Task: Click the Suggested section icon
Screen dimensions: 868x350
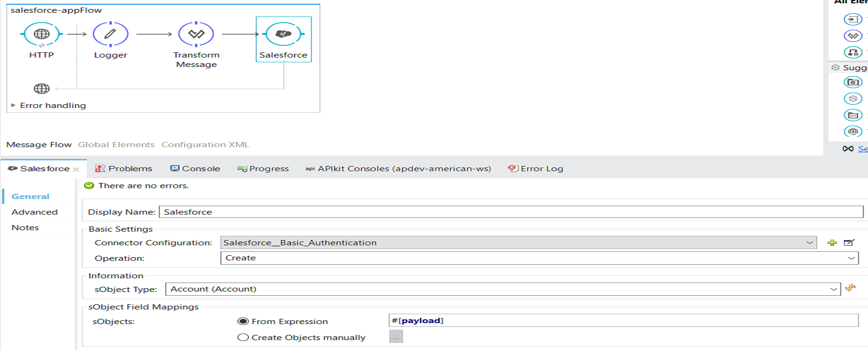Action: [835, 67]
